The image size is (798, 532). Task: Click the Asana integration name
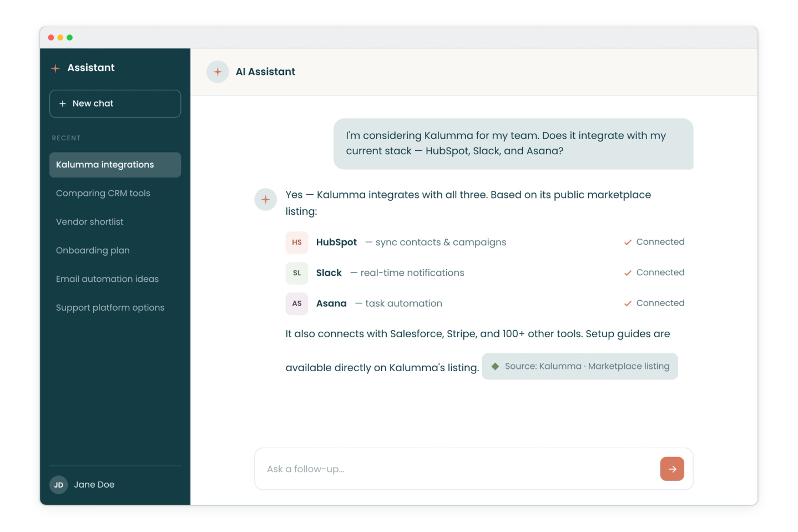(331, 303)
